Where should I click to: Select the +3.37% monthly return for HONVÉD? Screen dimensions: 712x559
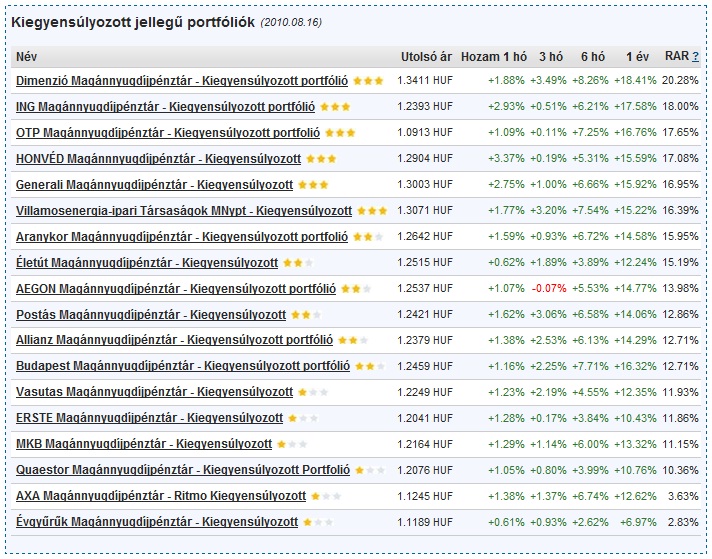(506, 158)
